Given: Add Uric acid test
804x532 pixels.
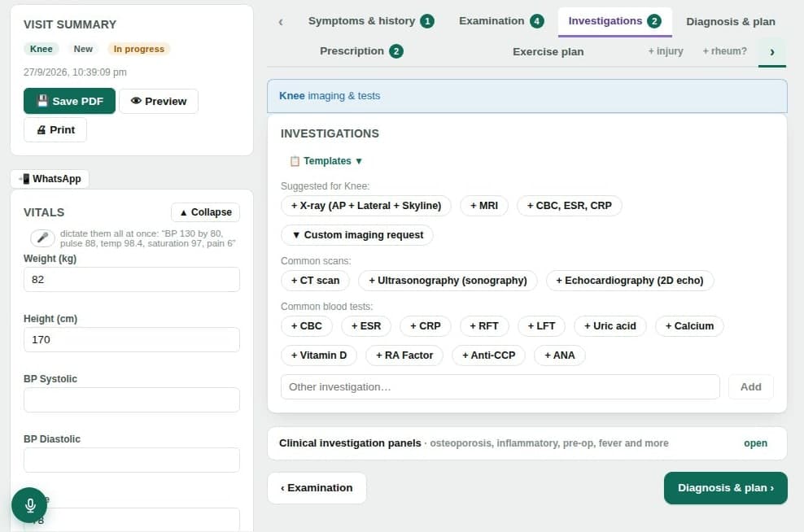Looking at the screenshot, I should (x=610, y=326).
